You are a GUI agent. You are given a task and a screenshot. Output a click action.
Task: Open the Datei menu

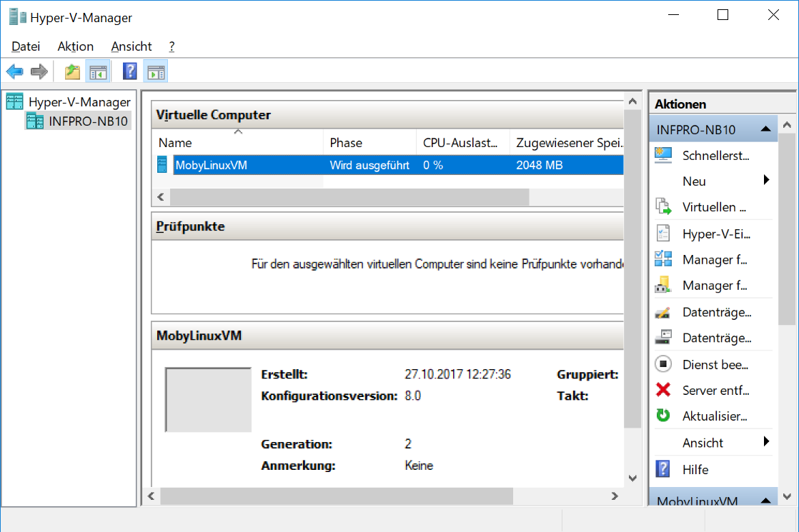[26, 46]
